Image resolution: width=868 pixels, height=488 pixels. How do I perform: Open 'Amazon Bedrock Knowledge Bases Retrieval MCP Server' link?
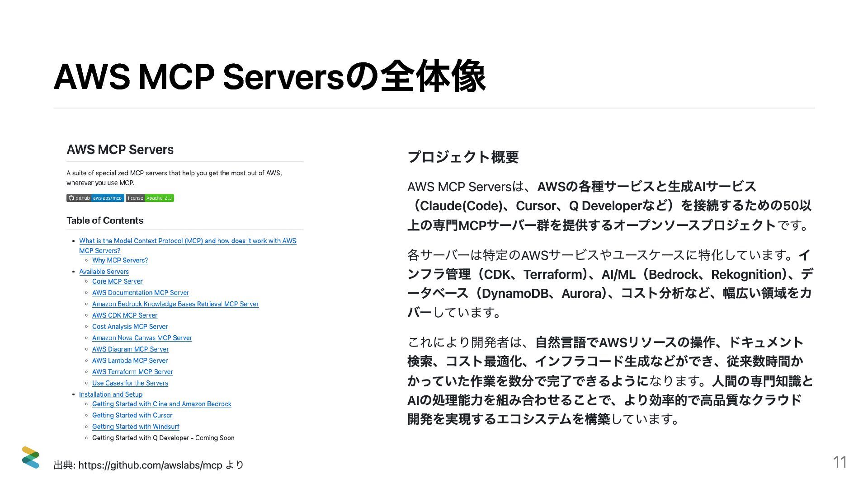[175, 304]
